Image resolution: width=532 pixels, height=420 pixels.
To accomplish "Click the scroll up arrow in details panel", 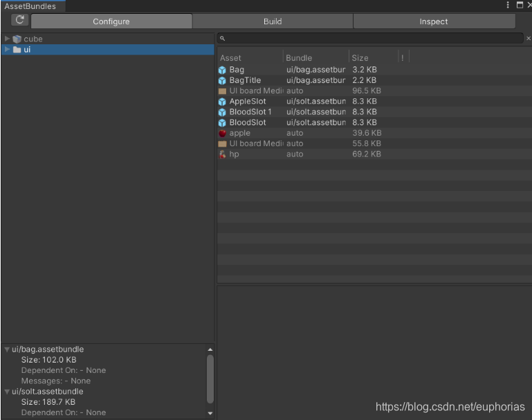I will click(210, 349).
